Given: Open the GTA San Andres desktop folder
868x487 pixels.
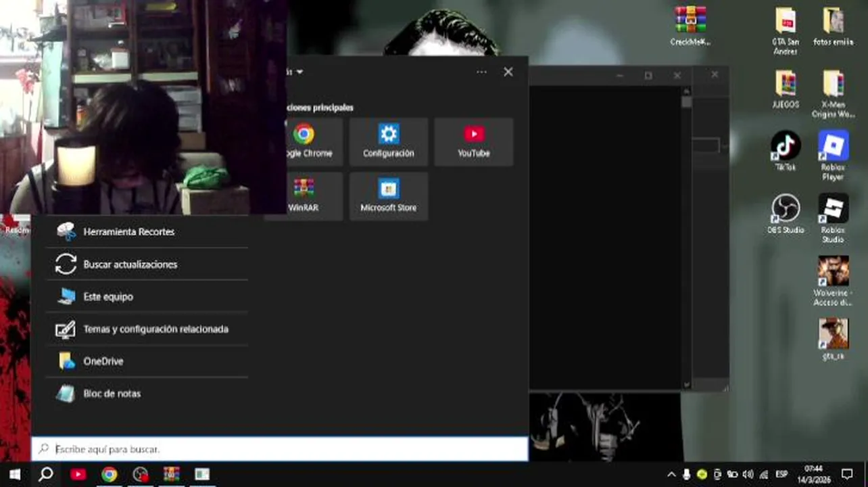Looking at the screenshot, I should pos(785,30).
